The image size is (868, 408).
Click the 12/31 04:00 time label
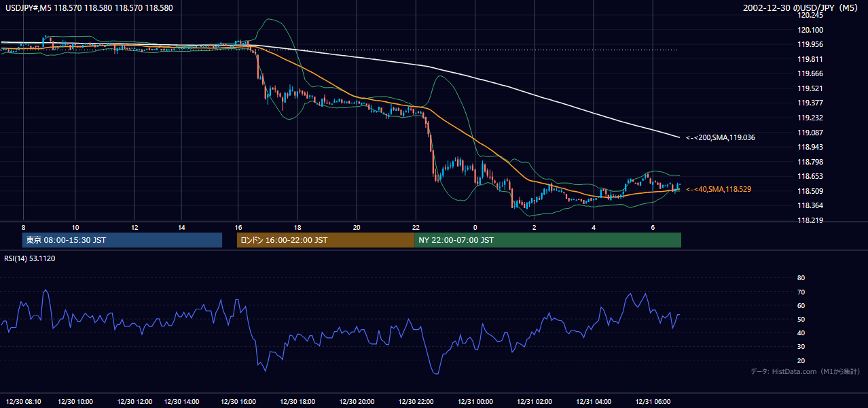(x=594, y=401)
